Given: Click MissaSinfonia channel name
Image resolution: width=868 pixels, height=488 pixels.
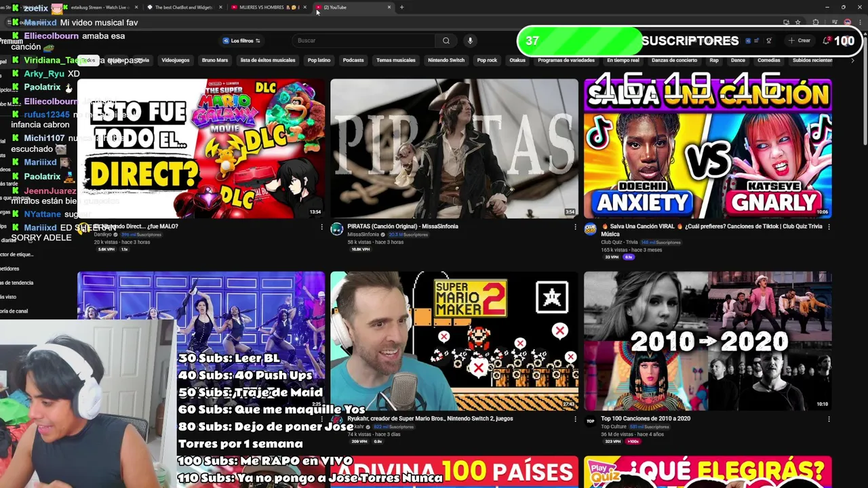Looking at the screenshot, I should [x=363, y=235].
